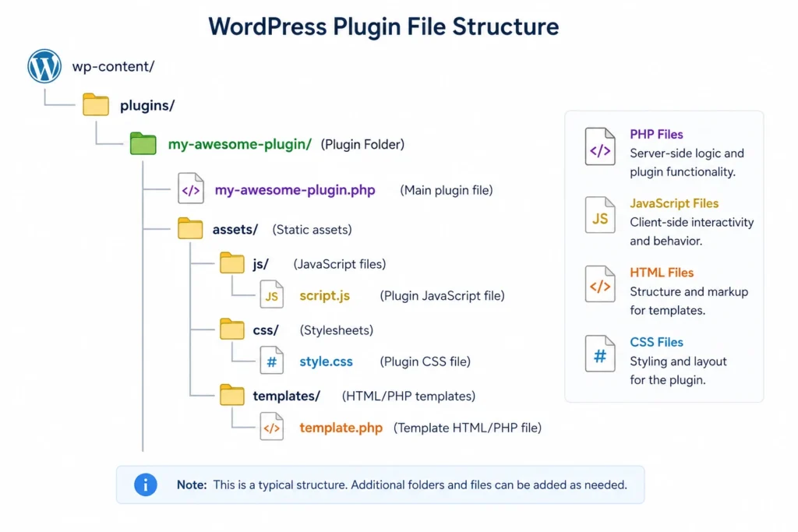
Task: Click the wp-content/ label
Action: 113,67
